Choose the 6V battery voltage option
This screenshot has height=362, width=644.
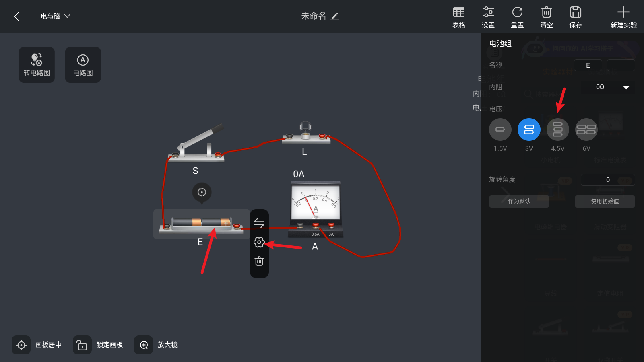[x=586, y=130]
